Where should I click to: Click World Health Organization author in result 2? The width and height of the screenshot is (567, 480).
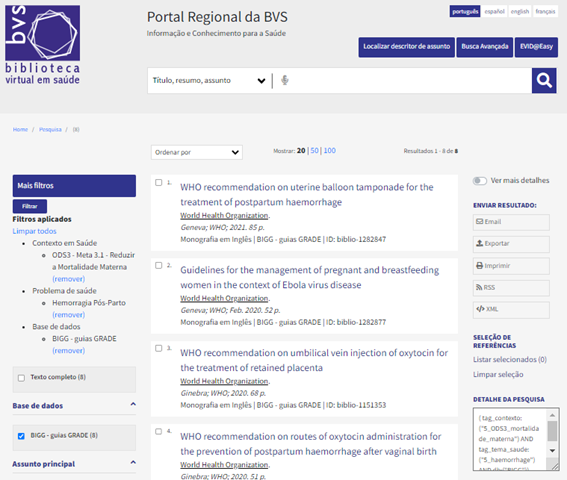(224, 298)
